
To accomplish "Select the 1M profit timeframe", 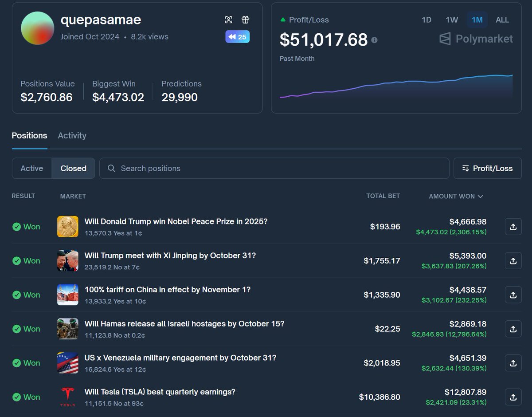I will [477, 20].
